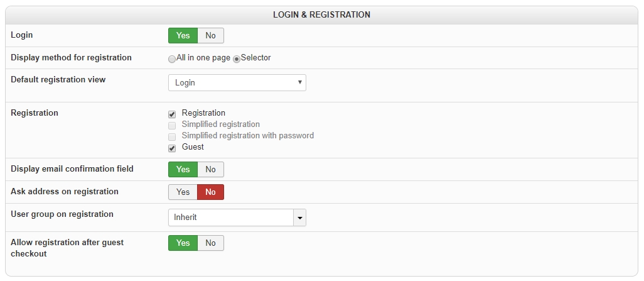Disable email confirmation field with No
Viewport: 644px width, 281px height.
tap(210, 170)
